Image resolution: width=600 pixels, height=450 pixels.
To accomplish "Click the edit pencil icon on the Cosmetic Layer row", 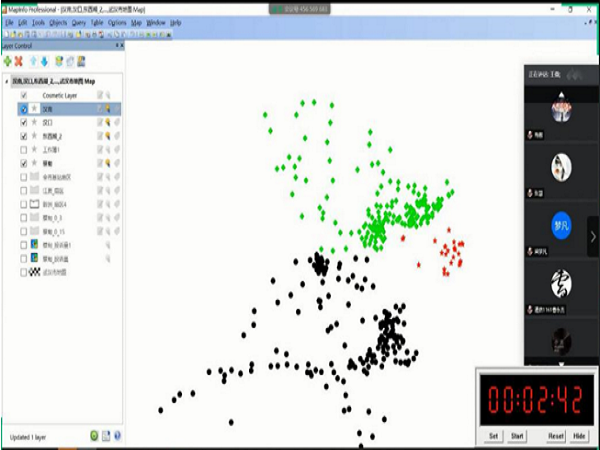I will click(x=99, y=95).
